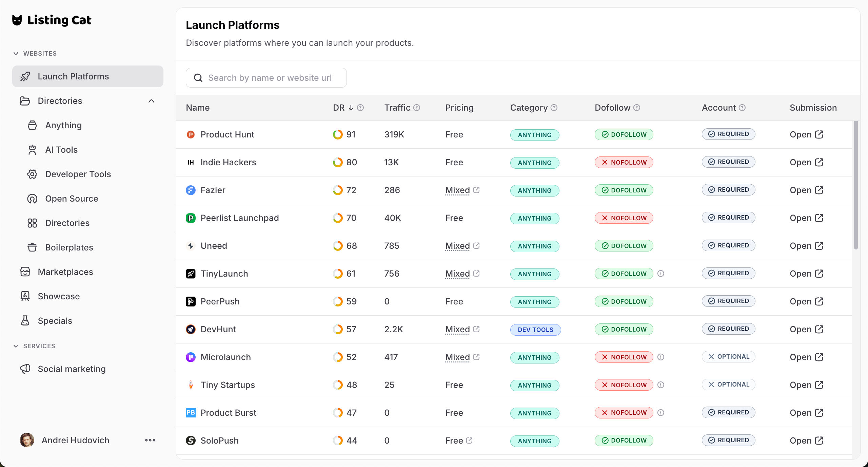Viewport: 868px width, 467px height.
Task: Collapse the SERVICES section chevron
Action: pos(16,346)
